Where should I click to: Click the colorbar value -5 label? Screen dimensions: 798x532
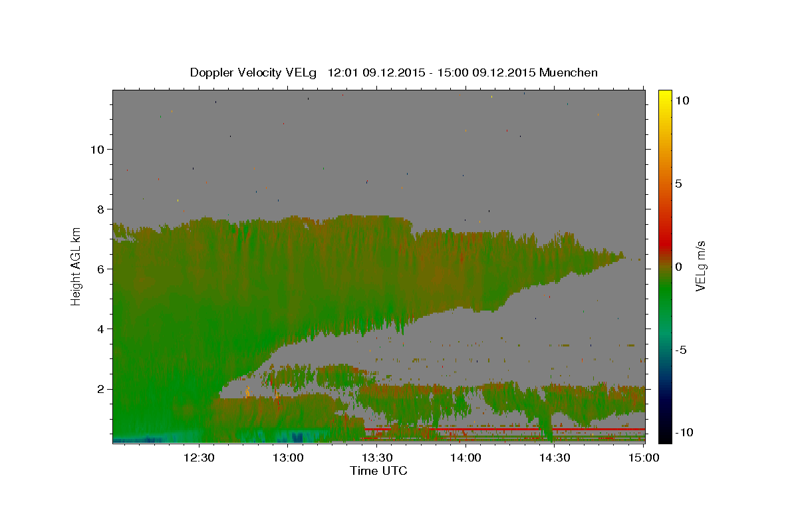tap(682, 350)
